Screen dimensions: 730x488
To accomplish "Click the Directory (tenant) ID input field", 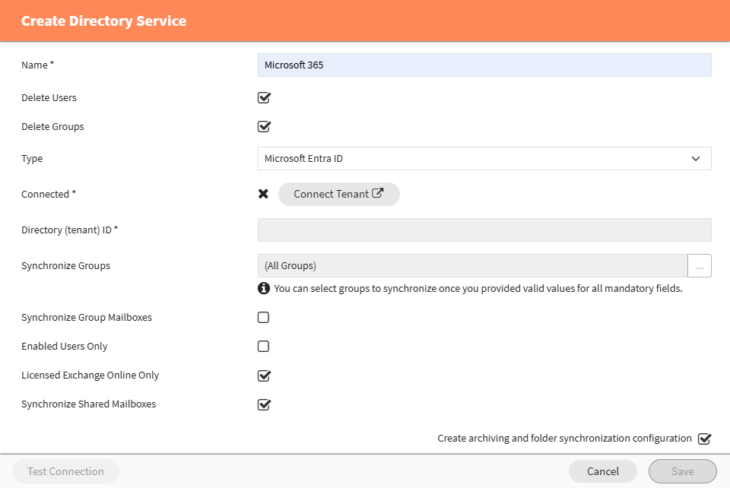I will (x=484, y=230).
